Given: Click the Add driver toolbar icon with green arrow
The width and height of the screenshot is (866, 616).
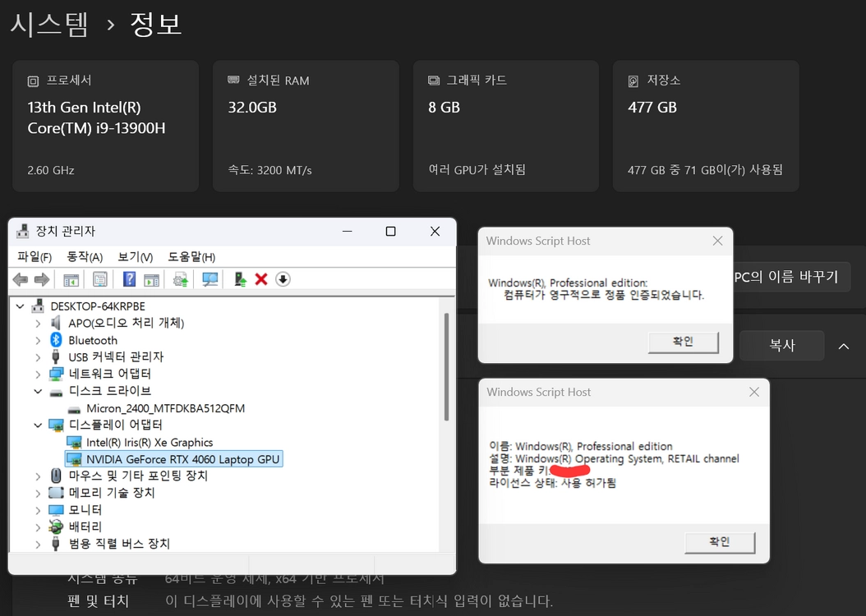Looking at the screenshot, I should coord(240,279).
